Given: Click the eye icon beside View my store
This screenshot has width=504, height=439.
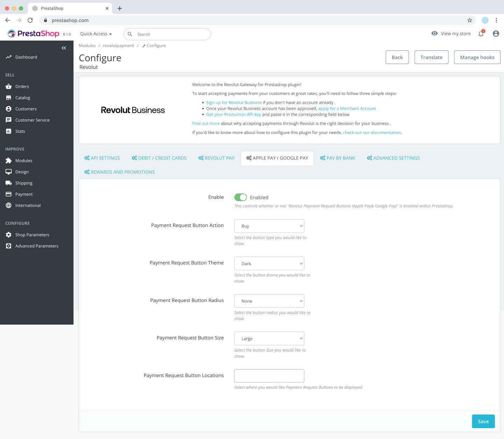Looking at the screenshot, I should (x=434, y=34).
